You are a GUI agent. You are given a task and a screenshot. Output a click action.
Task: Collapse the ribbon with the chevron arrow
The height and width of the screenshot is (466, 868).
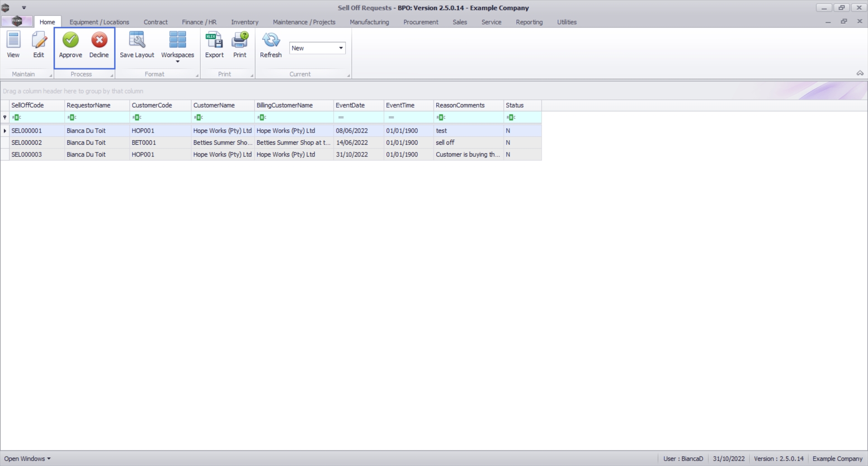click(x=860, y=73)
